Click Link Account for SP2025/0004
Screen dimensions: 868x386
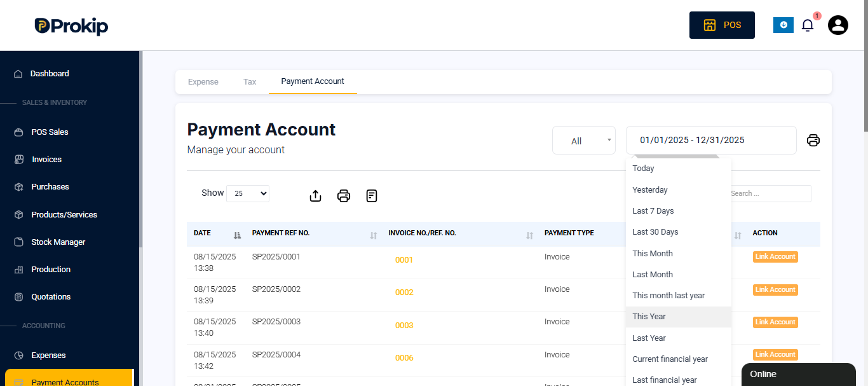775,355
